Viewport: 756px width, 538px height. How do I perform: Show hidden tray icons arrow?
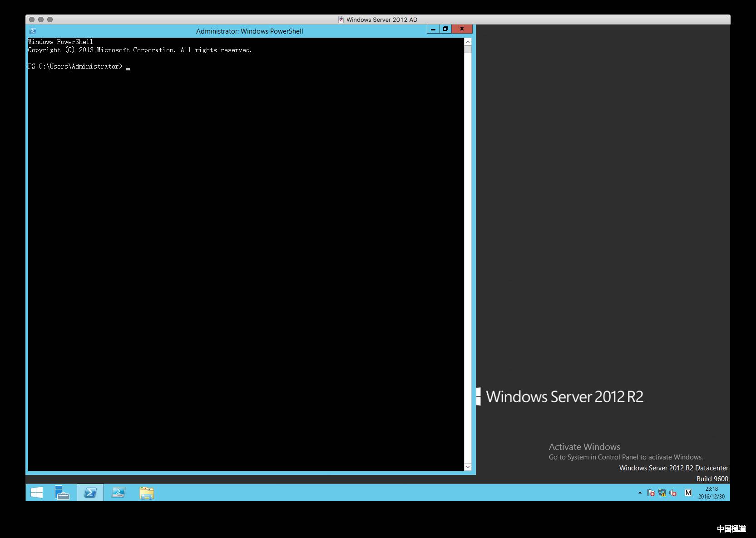[640, 493]
